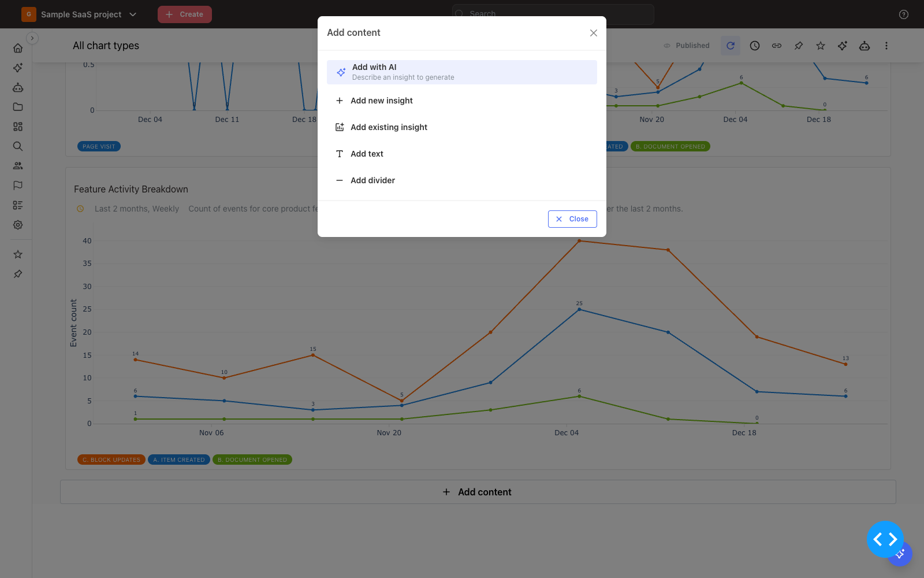Click the Create button
The image size is (924, 578).
click(x=185, y=14)
